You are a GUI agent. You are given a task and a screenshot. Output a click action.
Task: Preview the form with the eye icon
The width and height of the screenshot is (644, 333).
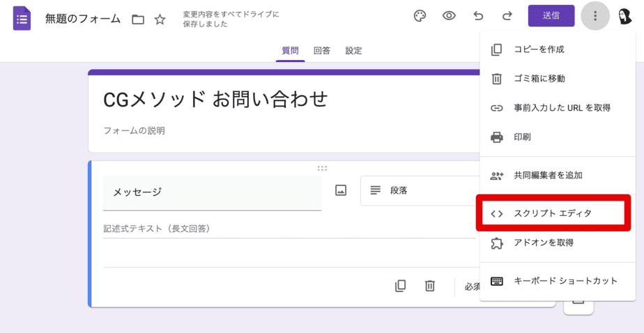coord(449,16)
